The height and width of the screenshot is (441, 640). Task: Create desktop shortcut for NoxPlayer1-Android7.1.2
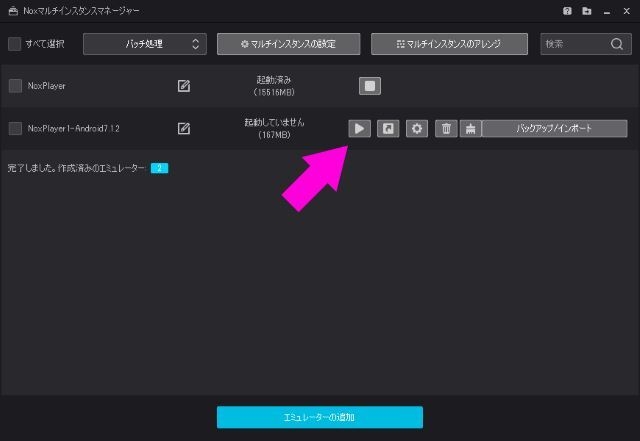click(388, 128)
